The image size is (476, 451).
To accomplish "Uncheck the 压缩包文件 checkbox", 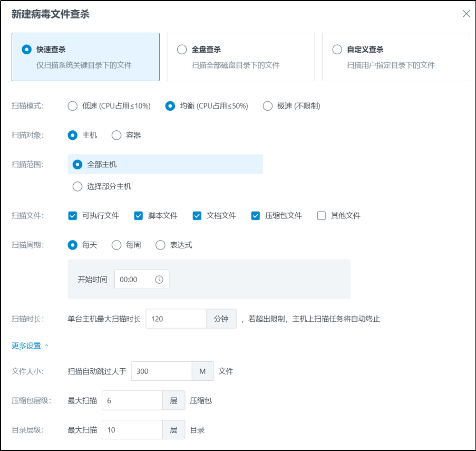I will coord(256,216).
